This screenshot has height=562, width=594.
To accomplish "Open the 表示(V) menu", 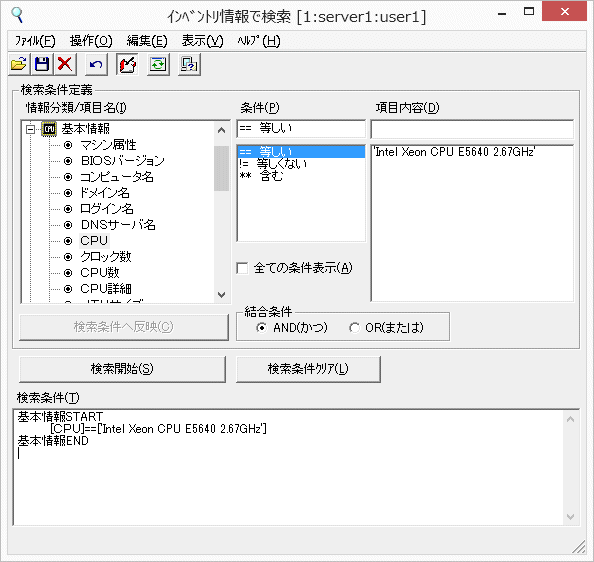I will pyautogui.click(x=202, y=41).
